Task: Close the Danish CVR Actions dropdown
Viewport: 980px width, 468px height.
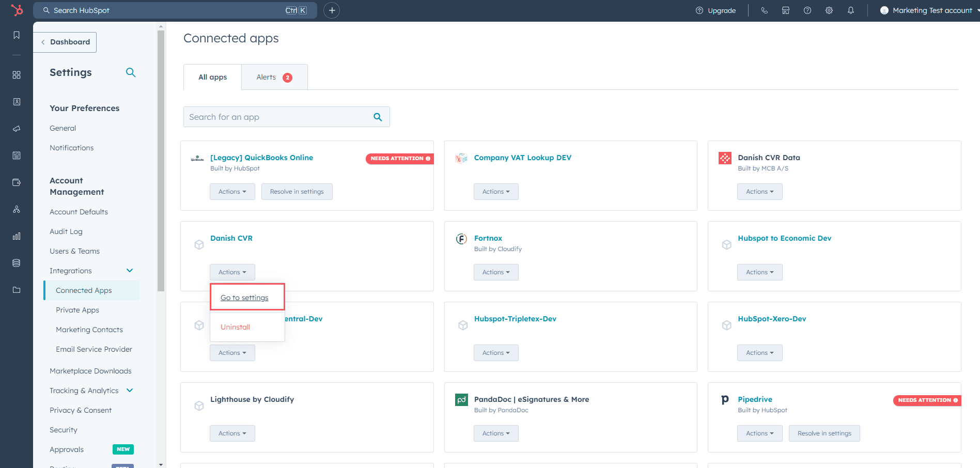Action: [x=232, y=272]
